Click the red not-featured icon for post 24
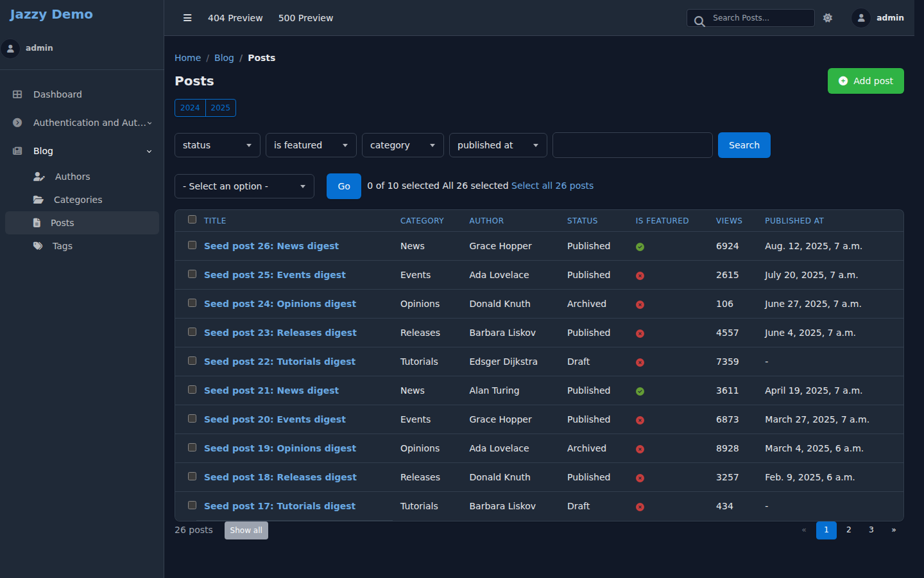Screen dimensions: 924x578 [x=640, y=304]
